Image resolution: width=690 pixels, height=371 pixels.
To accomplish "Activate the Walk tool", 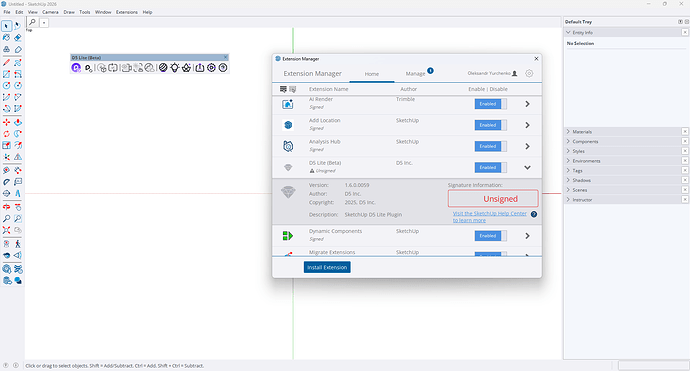I will (x=18, y=244).
